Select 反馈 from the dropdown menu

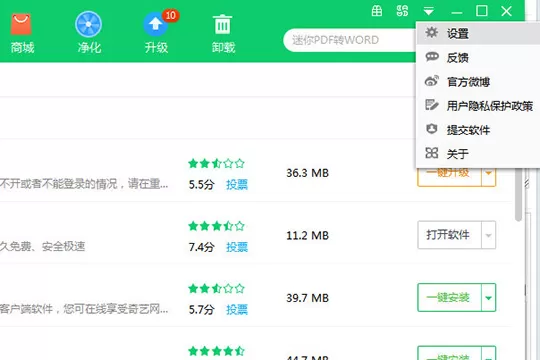click(x=478, y=58)
